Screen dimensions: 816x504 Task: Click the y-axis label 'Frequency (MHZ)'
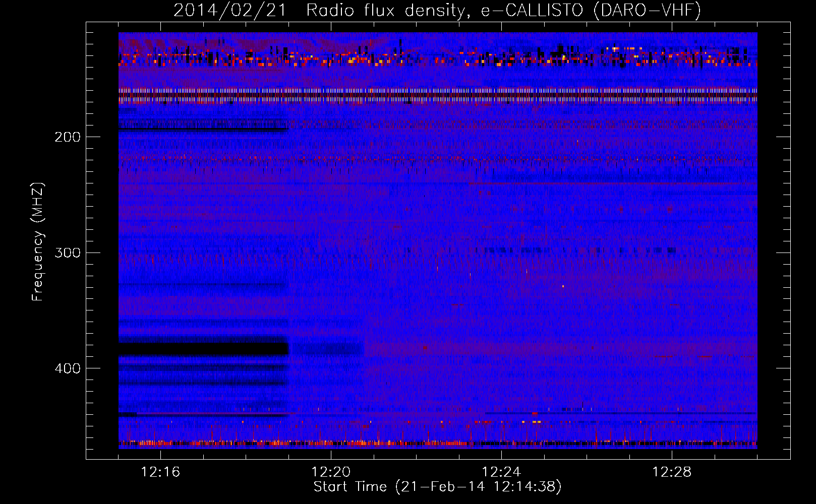pos(38,242)
